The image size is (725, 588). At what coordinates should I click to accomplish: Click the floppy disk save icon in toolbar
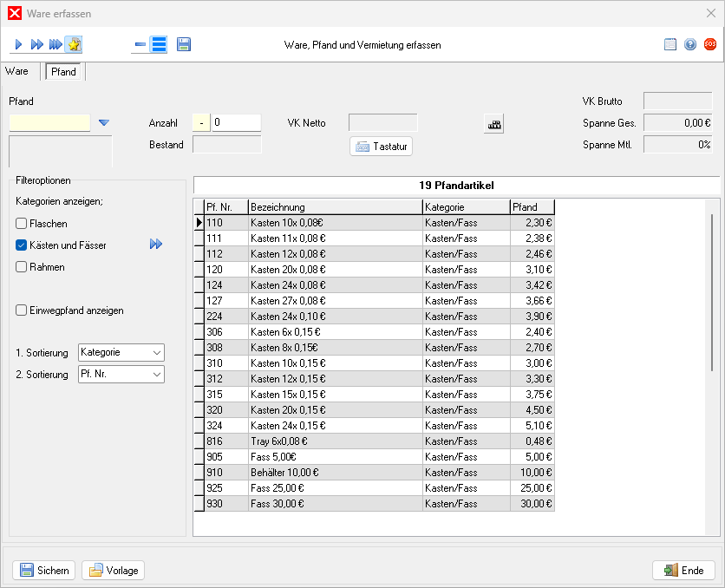184,44
